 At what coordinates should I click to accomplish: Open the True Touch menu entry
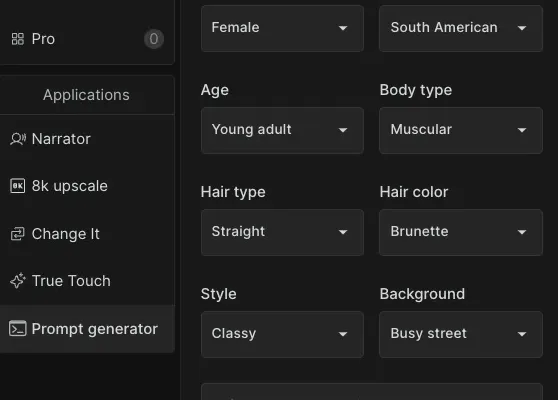click(x=87, y=281)
